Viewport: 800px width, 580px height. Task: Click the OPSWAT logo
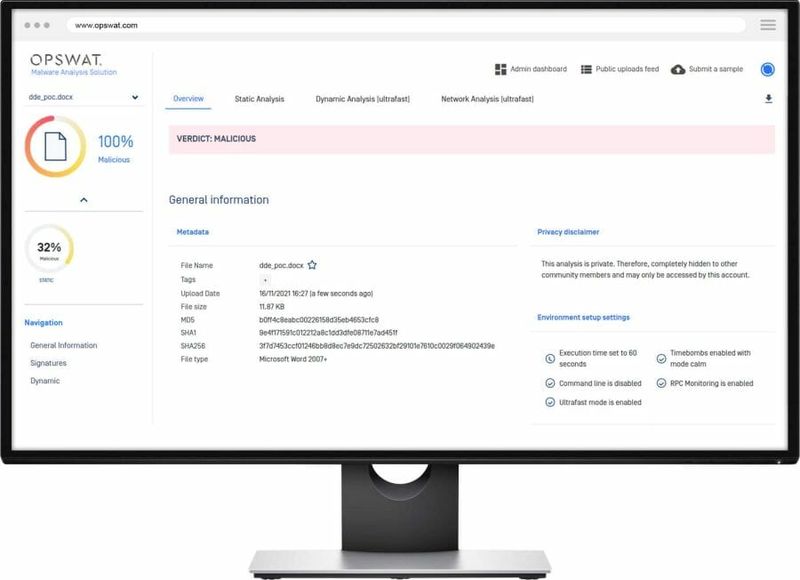(x=66, y=60)
